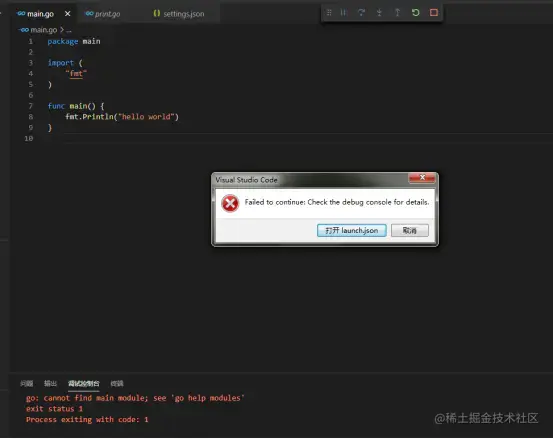This screenshot has height=439, width=553.
Task: Open the 问题 problems panel tab
Action: pyautogui.click(x=26, y=383)
